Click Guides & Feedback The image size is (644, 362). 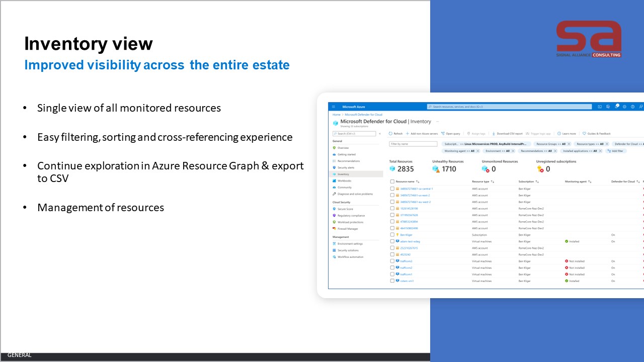pos(596,134)
